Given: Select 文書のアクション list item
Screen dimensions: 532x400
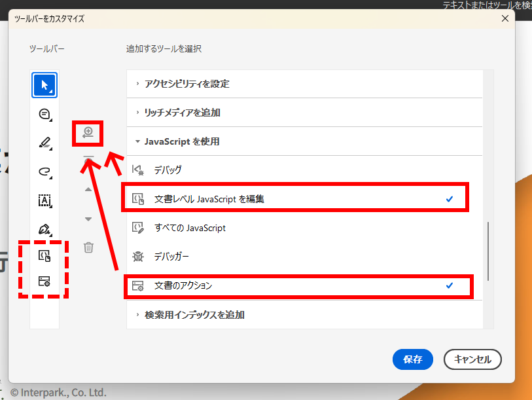Looking at the screenshot, I should coord(183,286).
